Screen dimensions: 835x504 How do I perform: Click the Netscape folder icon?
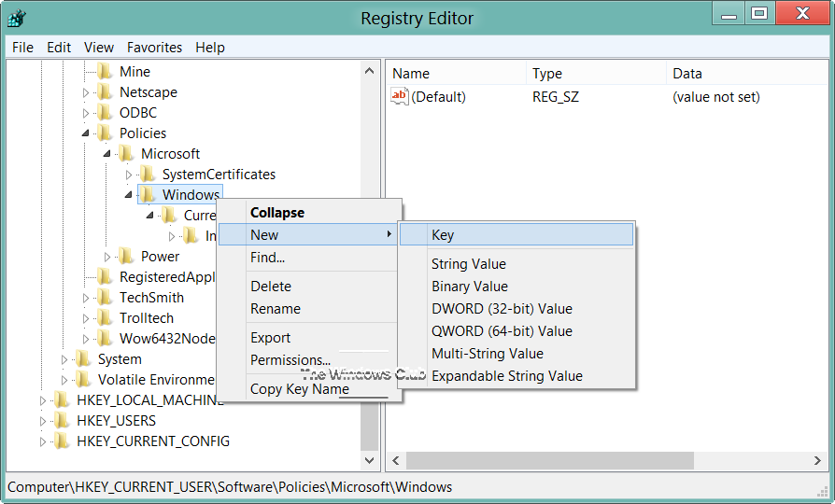click(x=105, y=92)
